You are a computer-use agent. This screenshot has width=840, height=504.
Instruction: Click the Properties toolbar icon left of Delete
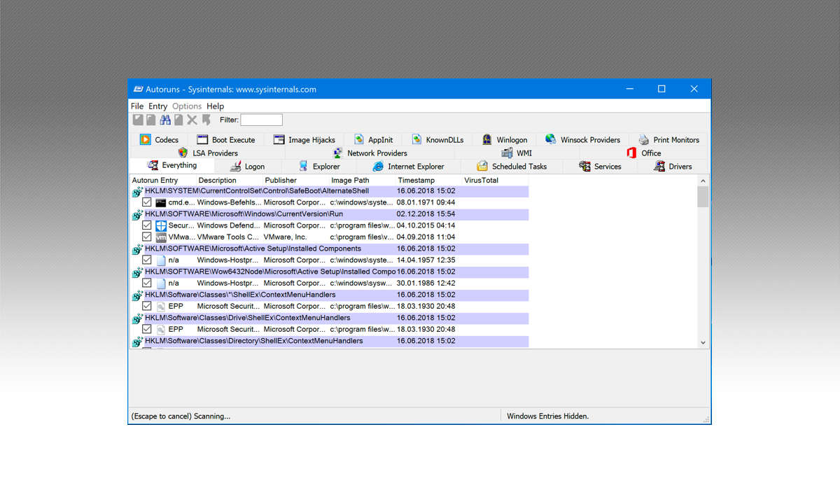(178, 120)
